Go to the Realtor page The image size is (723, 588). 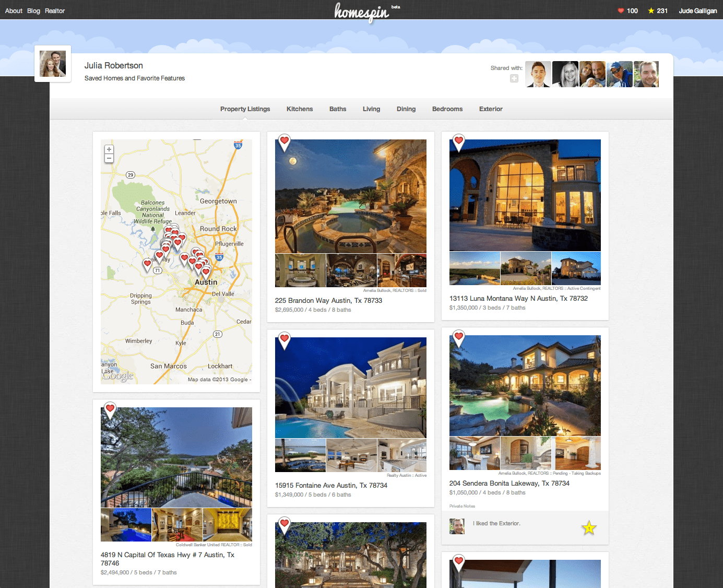click(x=55, y=11)
